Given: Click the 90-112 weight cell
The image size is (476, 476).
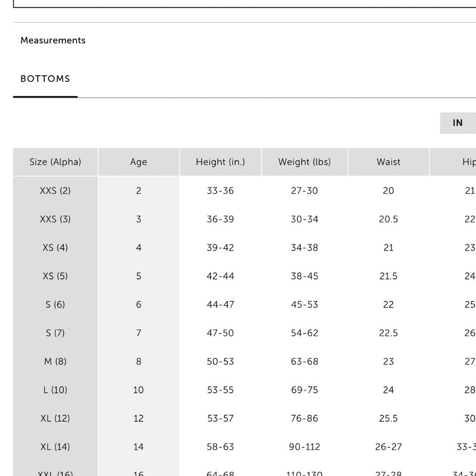Looking at the screenshot, I should click(305, 447).
